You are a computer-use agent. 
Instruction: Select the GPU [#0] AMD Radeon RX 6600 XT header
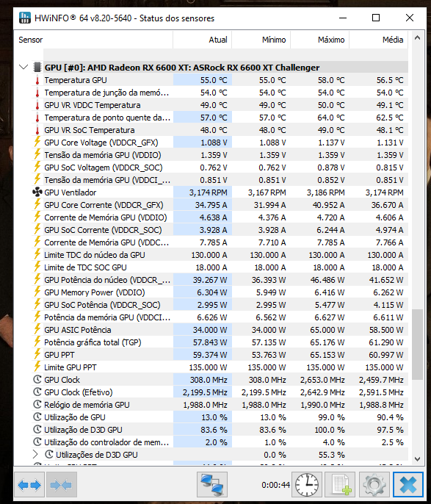point(182,68)
